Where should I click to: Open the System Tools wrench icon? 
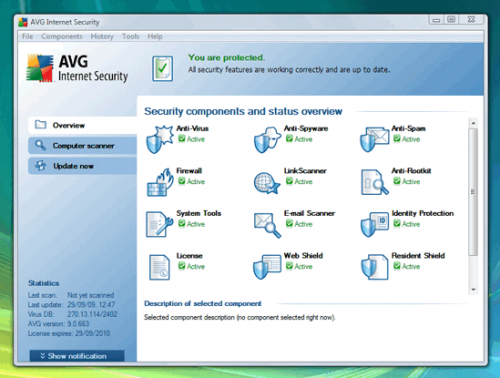[159, 224]
